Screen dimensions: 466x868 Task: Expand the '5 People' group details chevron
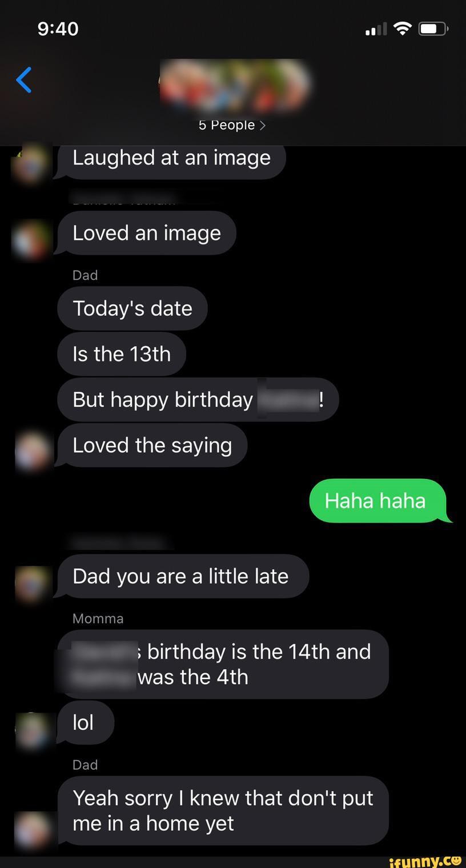click(x=263, y=124)
